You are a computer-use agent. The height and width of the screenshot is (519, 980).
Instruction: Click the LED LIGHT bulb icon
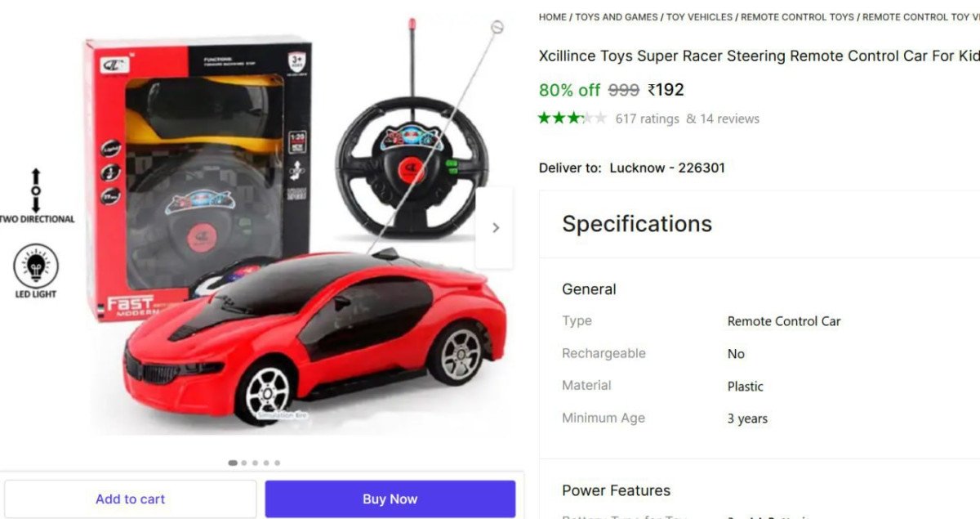[x=35, y=266]
